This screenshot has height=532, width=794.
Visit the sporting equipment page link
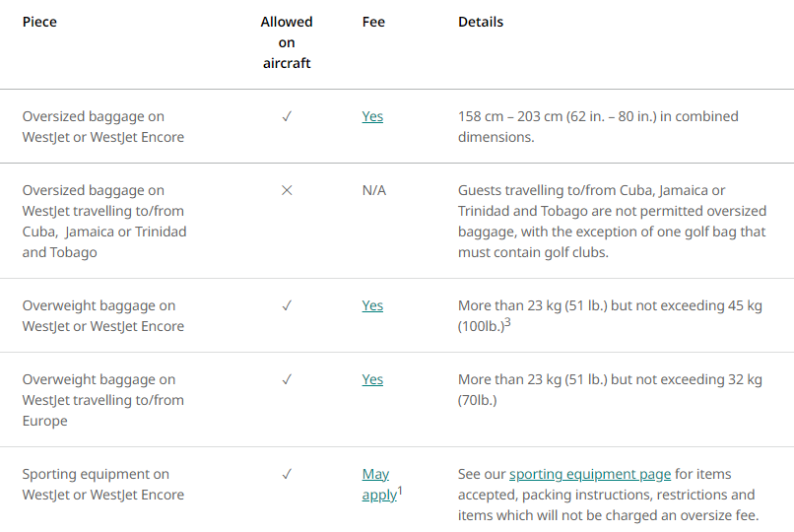[590, 474]
